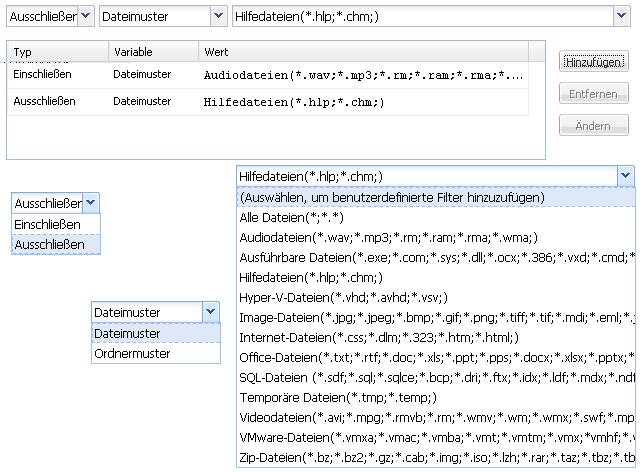Open the top Hilfedateien value dropdown arrow
This screenshot has width=643, height=472.
pos(625,16)
